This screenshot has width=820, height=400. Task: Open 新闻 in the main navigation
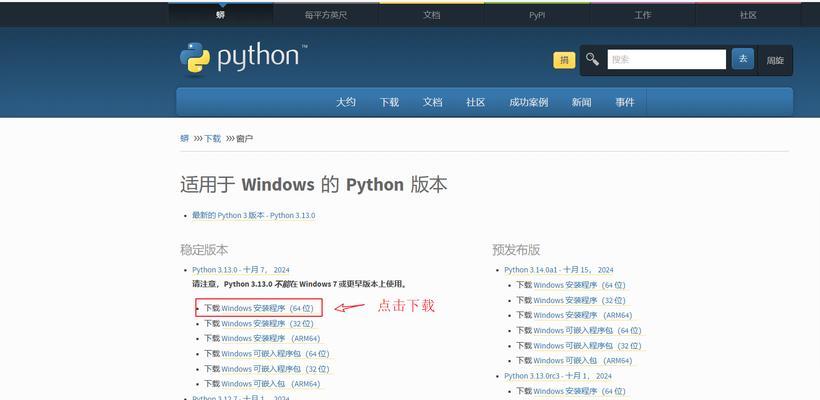[x=581, y=102]
